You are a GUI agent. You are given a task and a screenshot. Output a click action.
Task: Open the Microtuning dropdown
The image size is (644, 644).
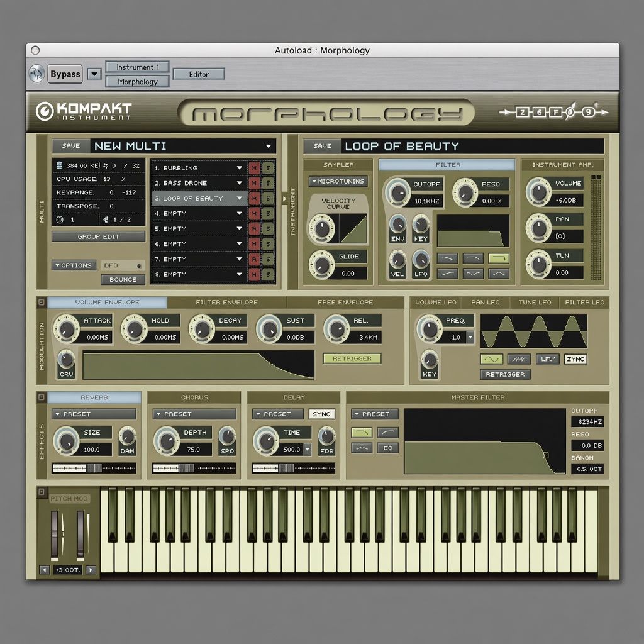click(x=338, y=181)
